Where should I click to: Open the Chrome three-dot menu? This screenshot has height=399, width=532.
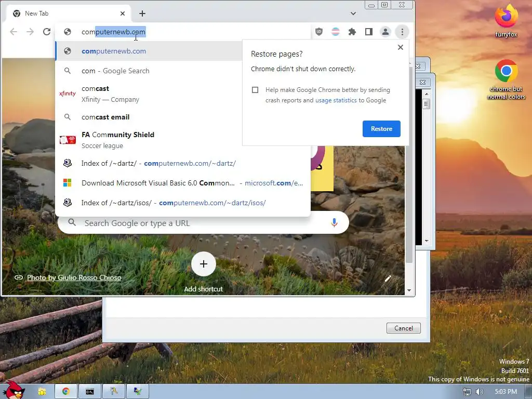(403, 32)
